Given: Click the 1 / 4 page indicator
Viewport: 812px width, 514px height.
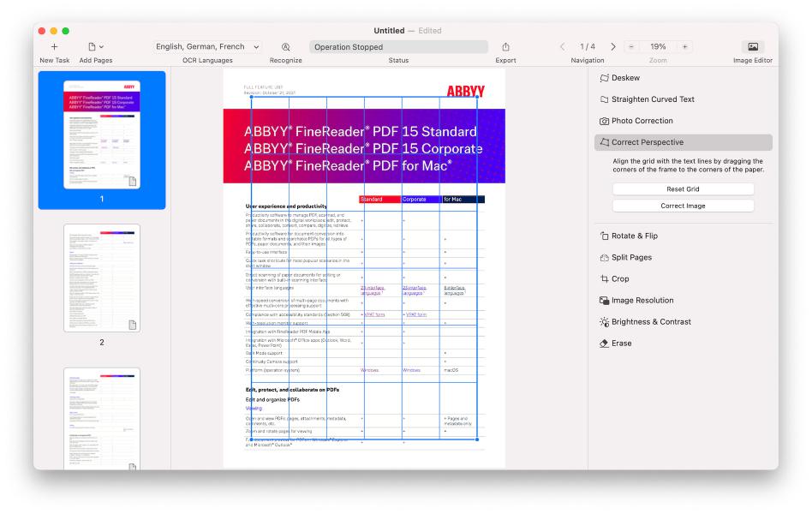Looking at the screenshot, I should click(588, 46).
